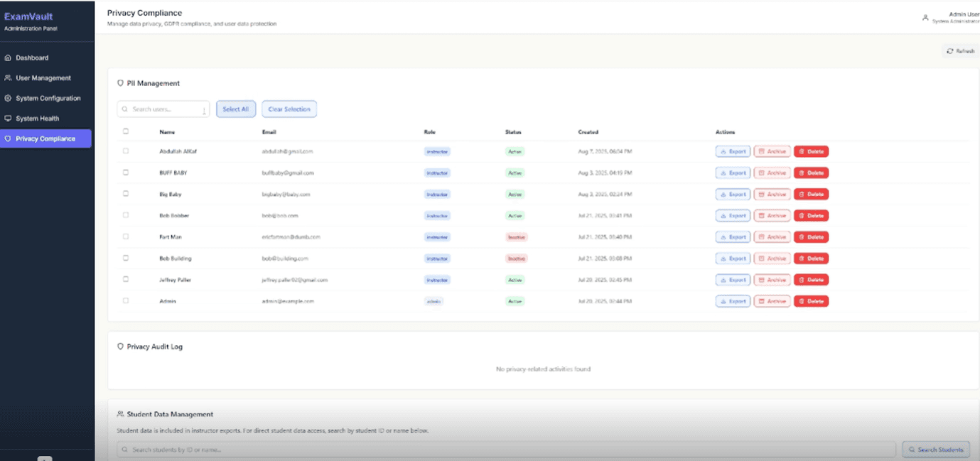The image size is (980, 461).
Task: Click the Name column header
Action: coord(167,132)
